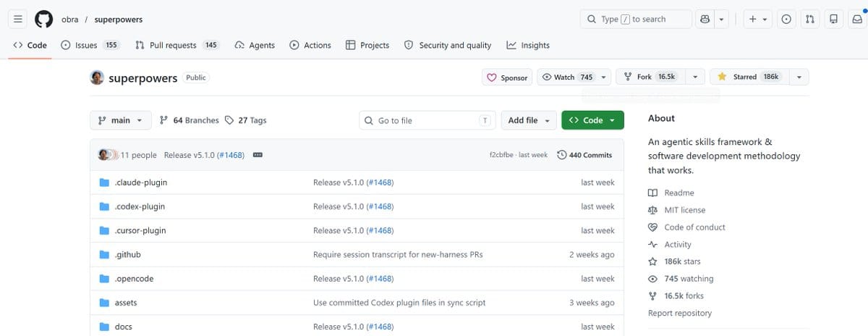Screen dimensions: 868x336
Task: Expand the green Code dropdown
Action: (592, 120)
